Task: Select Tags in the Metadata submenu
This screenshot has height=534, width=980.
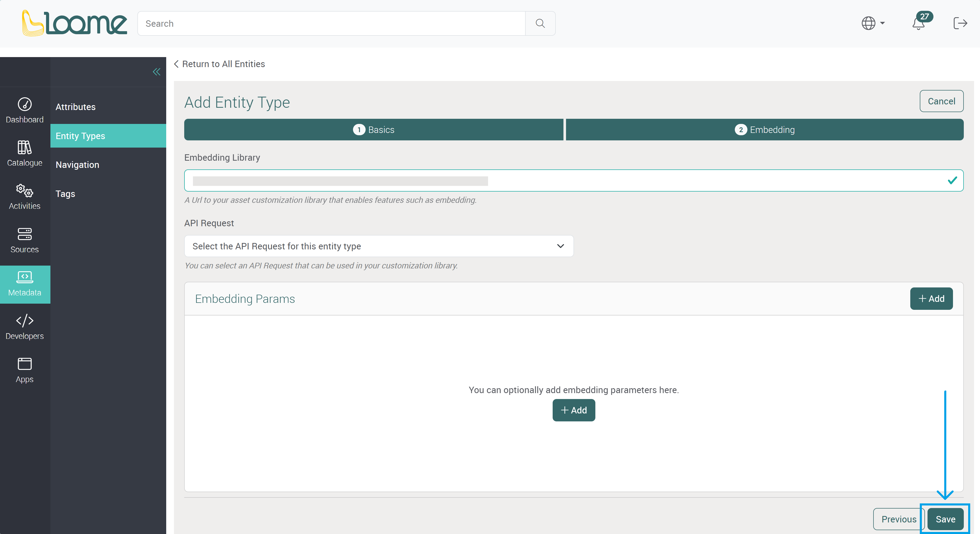Action: 108,193
